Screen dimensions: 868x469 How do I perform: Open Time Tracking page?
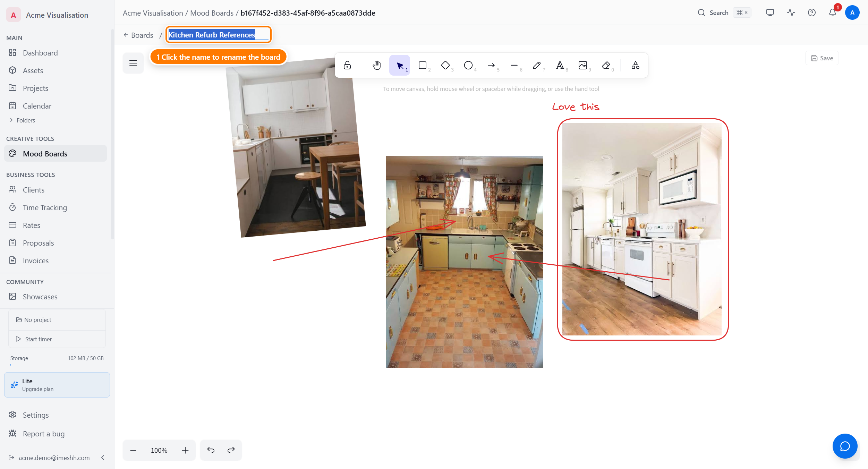(56, 207)
